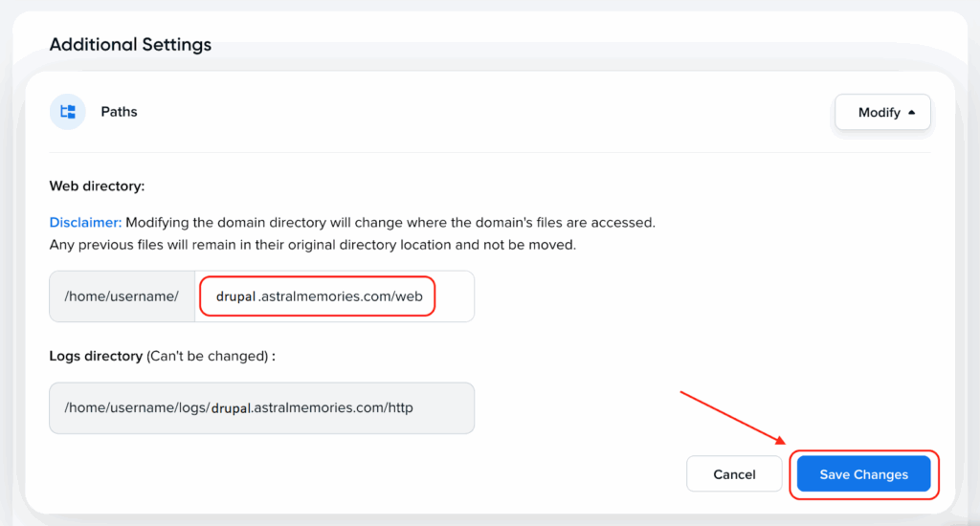Click the red arrow pointing to Save Changes

pyautogui.click(x=733, y=418)
